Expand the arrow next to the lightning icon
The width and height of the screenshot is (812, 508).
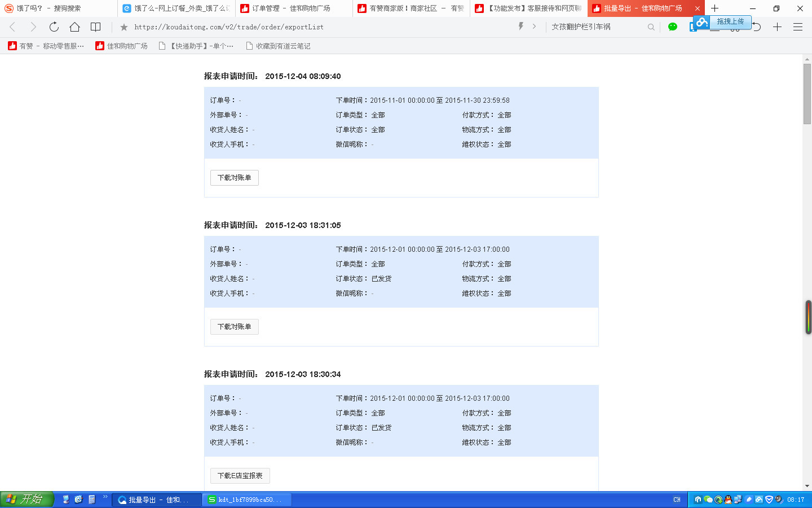(x=534, y=27)
